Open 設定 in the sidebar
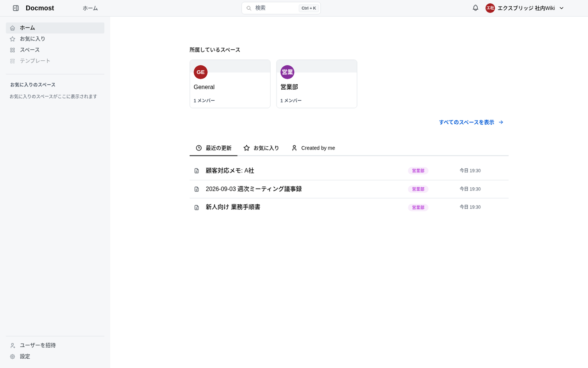Screen dimensions: 588x368 (x=55, y=356)
